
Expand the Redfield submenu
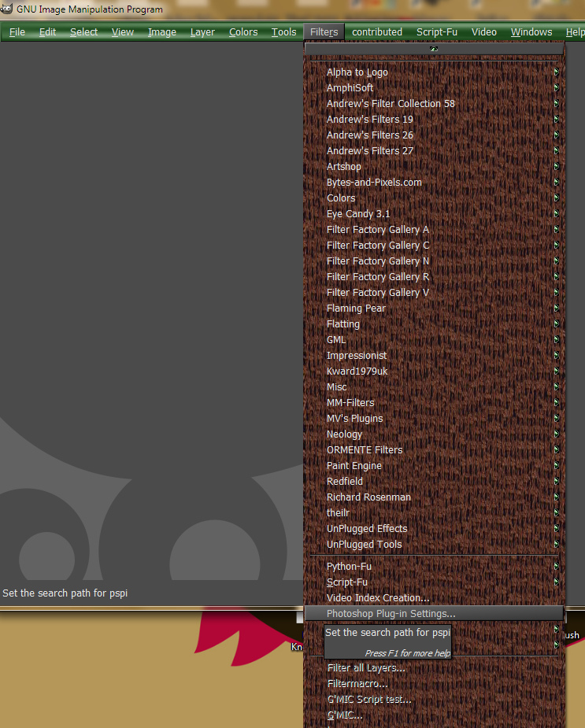coord(434,482)
